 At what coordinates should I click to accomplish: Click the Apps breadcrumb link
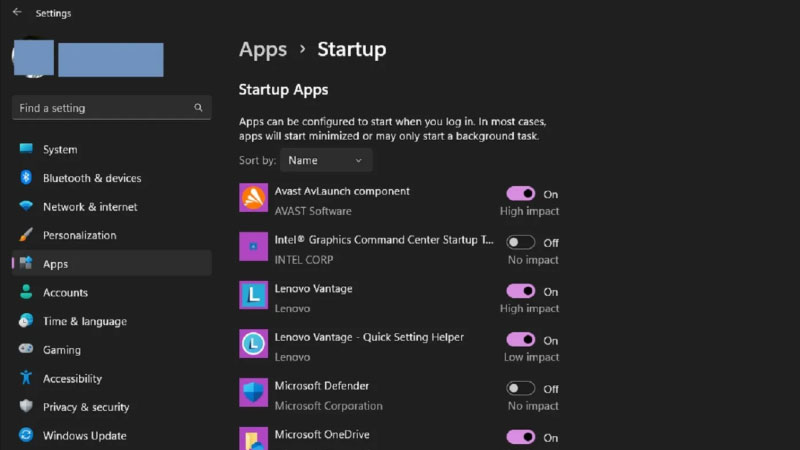pos(263,49)
